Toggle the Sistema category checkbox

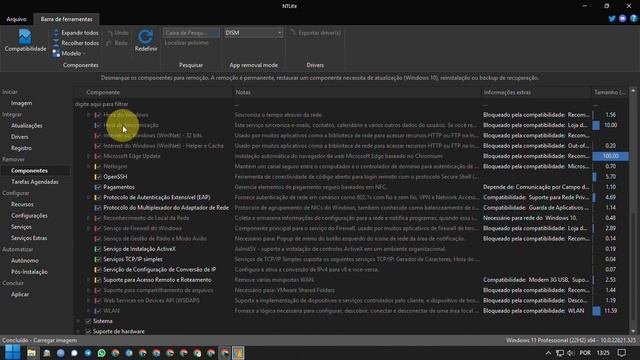click(x=88, y=321)
